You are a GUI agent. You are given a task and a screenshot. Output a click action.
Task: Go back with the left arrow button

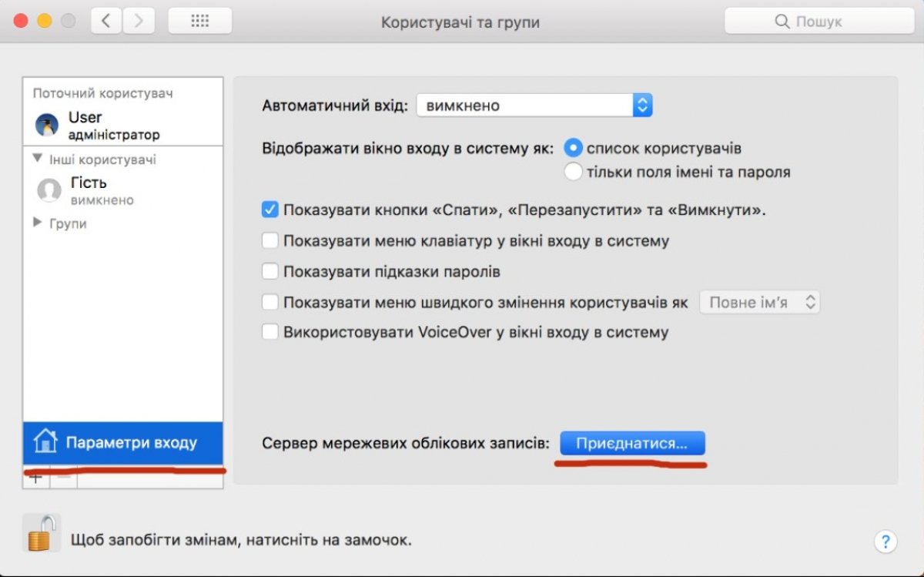(106, 21)
